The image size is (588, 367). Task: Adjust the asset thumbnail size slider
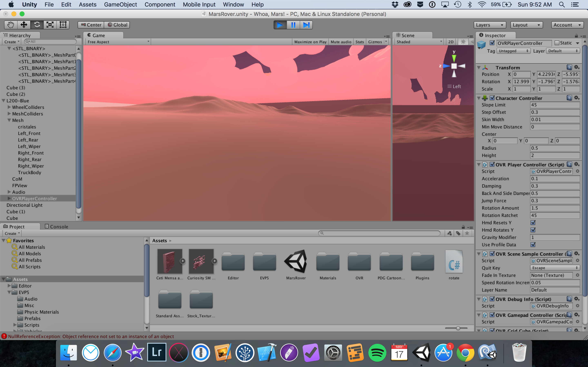pos(458,328)
